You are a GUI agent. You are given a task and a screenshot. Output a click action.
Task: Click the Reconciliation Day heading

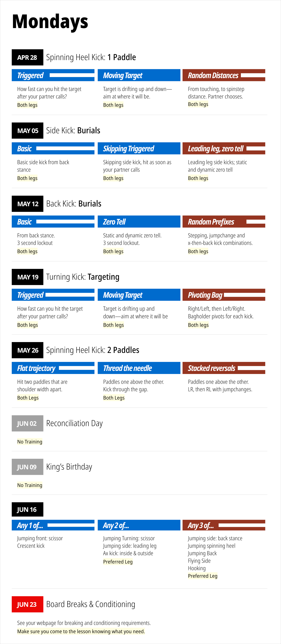pyautogui.click(x=74, y=423)
